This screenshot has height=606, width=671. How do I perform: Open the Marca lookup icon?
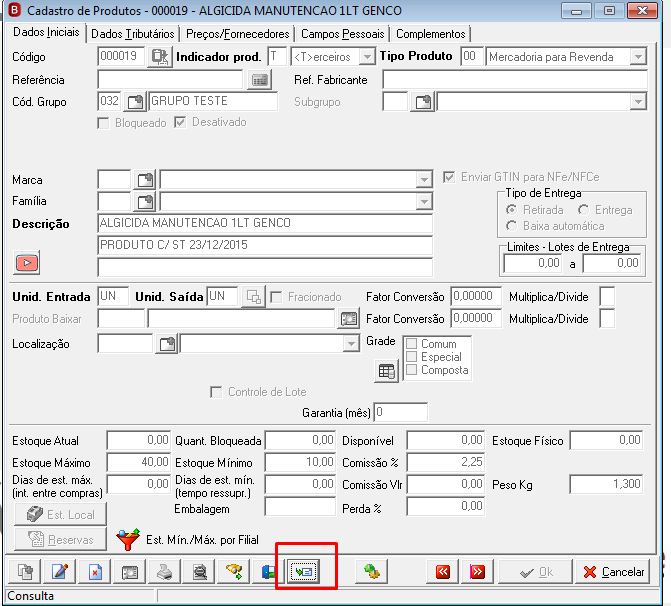point(145,180)
